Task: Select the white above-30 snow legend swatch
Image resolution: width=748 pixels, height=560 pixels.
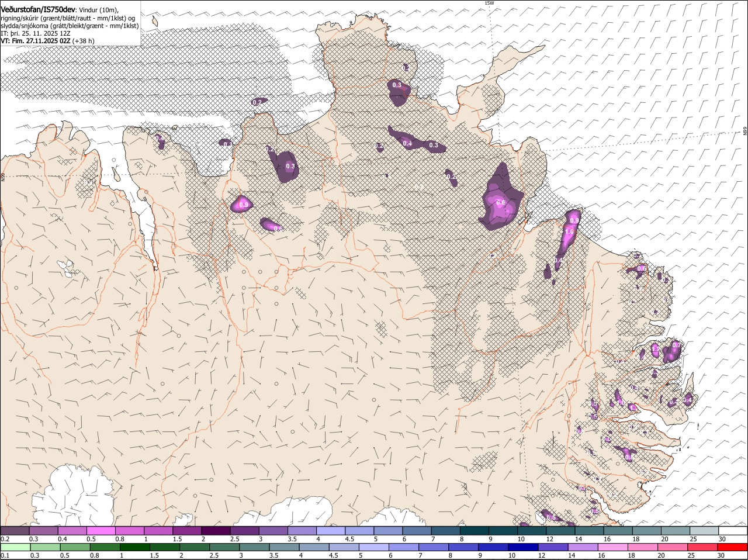Action: (733, 530)
